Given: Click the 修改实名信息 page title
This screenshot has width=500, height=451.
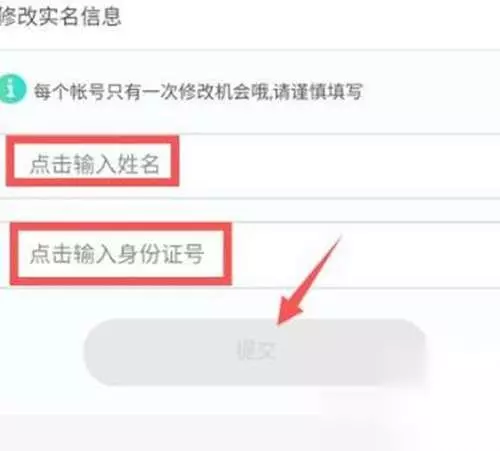Looking at the screenshot, I should 61,16.
